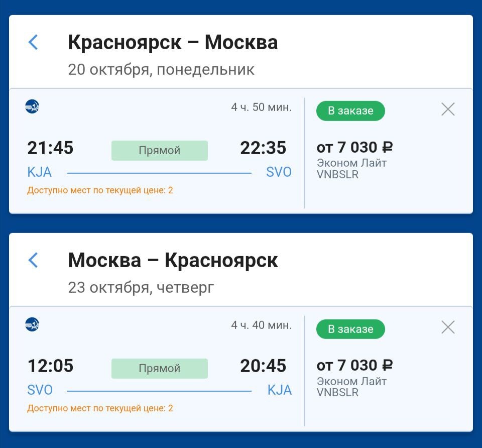
Task: Click Aeroflot logo on KJA–SVO flight card
Action: coord(32,106)
